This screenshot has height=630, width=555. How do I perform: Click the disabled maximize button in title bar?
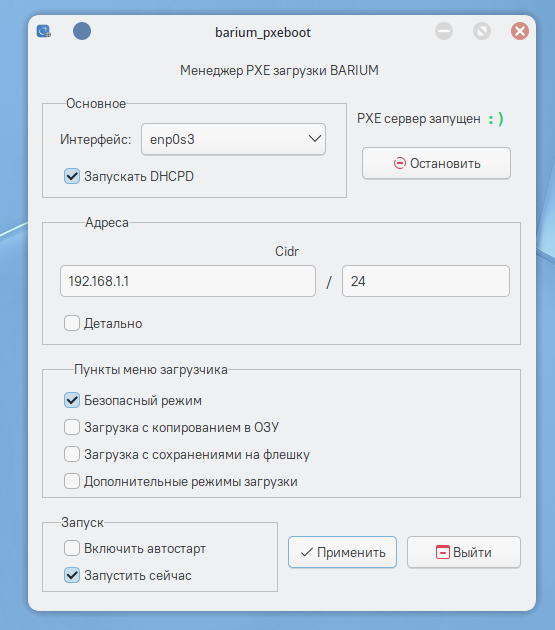click(x=482, y=31)
